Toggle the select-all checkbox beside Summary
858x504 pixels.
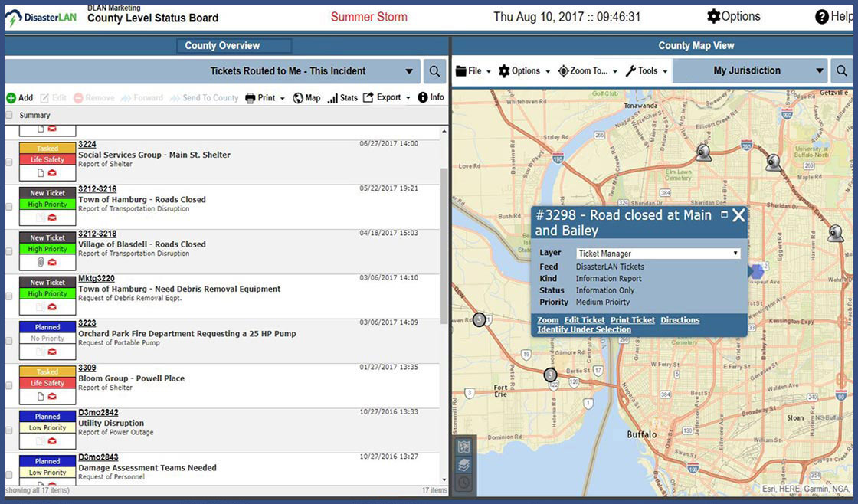(9, 116)
